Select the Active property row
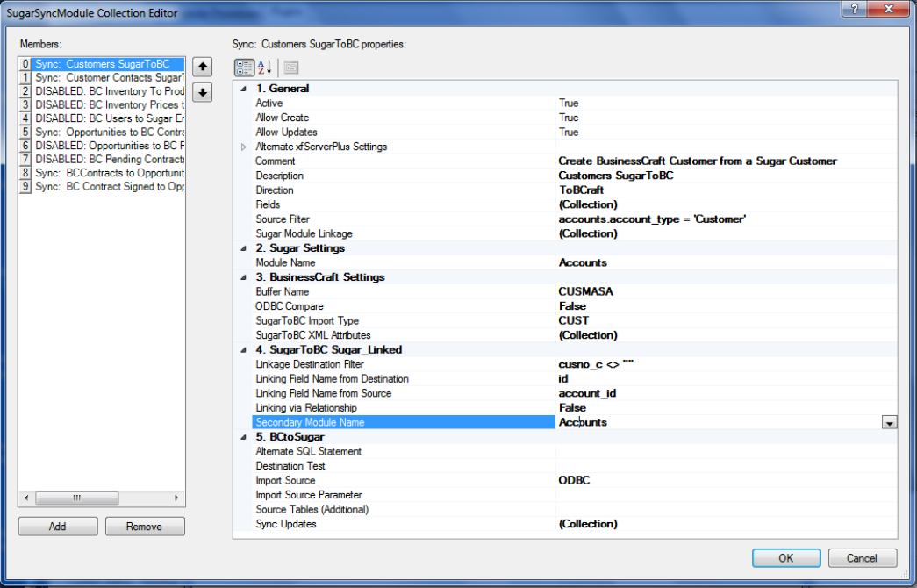This screenshot has height=588, width=917. click(575, 103)
